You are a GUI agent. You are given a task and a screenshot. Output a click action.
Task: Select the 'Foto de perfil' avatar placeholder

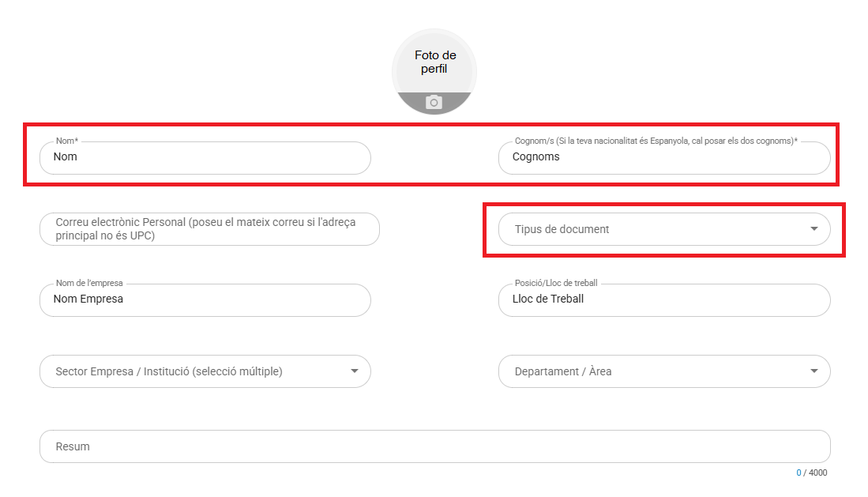pos(434,63)
